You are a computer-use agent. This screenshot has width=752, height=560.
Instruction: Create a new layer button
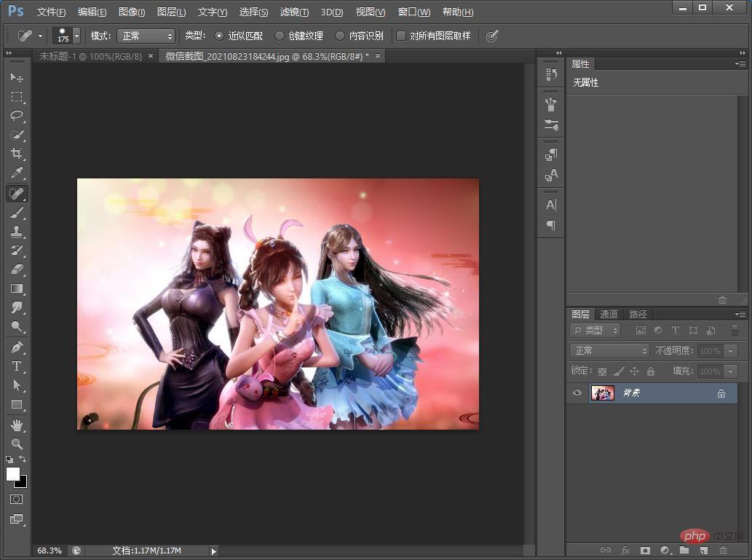coord(703,550)
